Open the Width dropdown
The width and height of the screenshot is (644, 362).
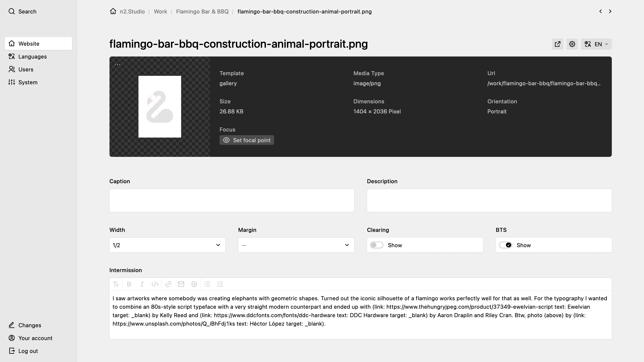coord(167,245)
